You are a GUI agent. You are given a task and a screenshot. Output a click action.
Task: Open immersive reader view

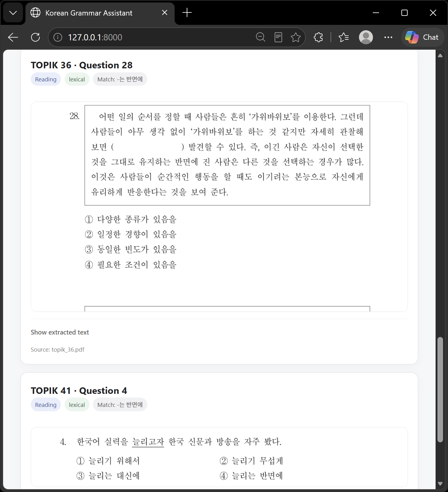278,37
